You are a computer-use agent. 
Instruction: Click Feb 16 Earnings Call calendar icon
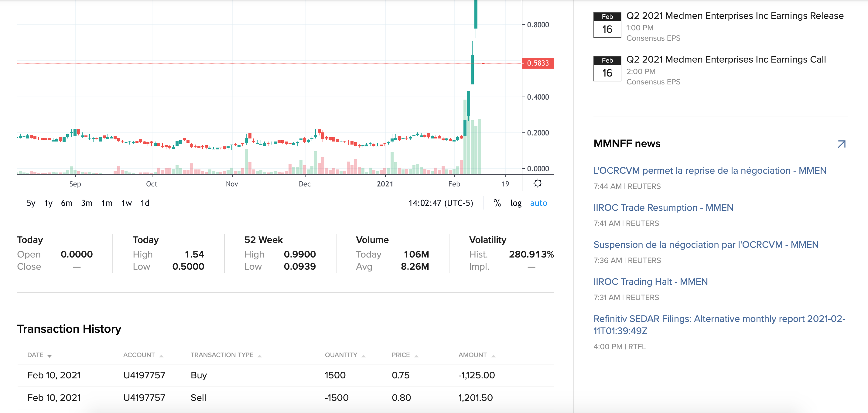point(607,69)
